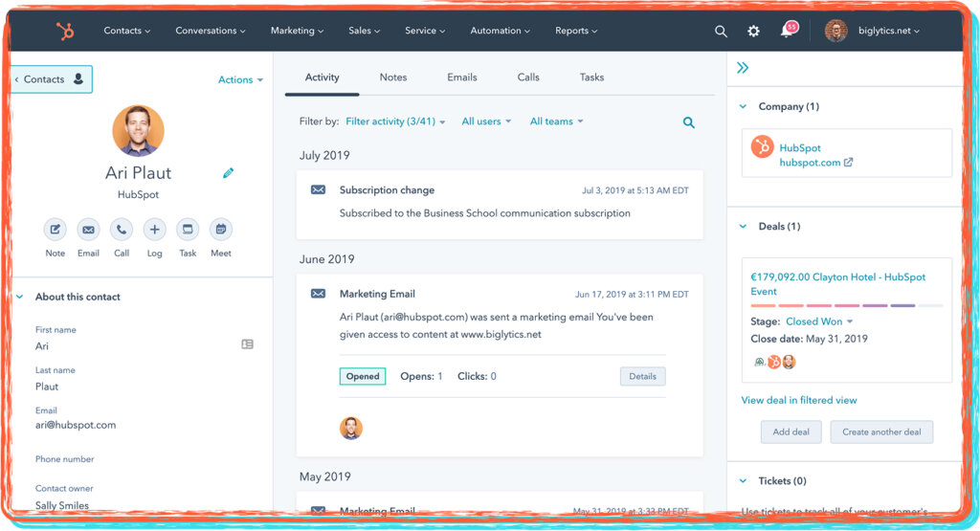The width and height of the screenshot is (980, 531).
Task: Click Contact owner Sally Smiles
Action: [62, 505]
